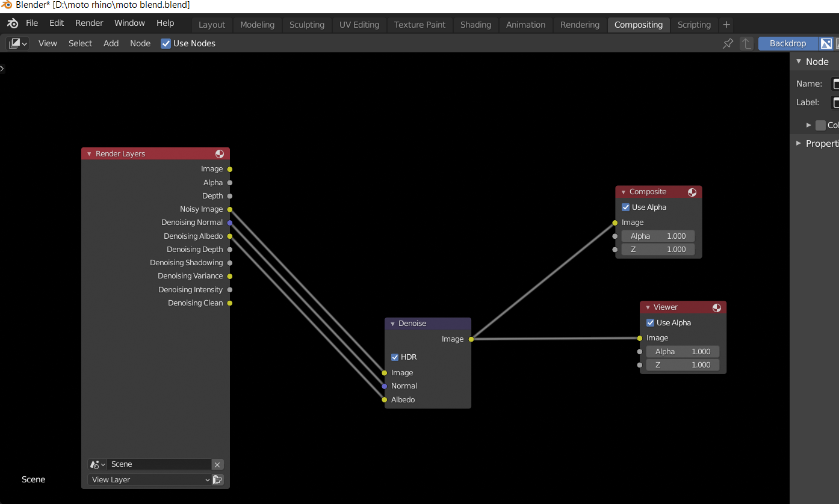Click the Composite node preview sphere icon

coord(692,192)
